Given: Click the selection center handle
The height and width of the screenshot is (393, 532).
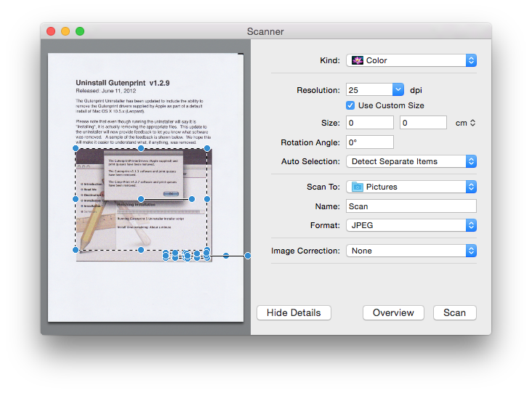Looking at the screenshot, I should point(141,199).
